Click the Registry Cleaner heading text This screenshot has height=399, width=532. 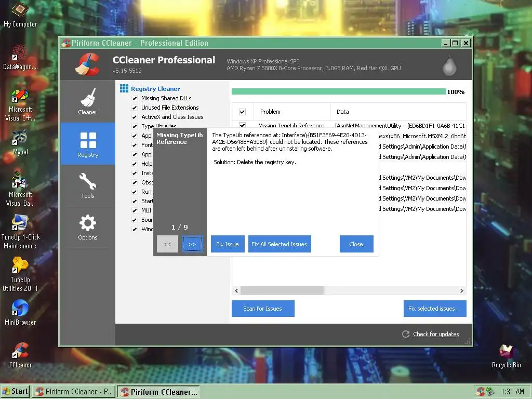point(155,89)
